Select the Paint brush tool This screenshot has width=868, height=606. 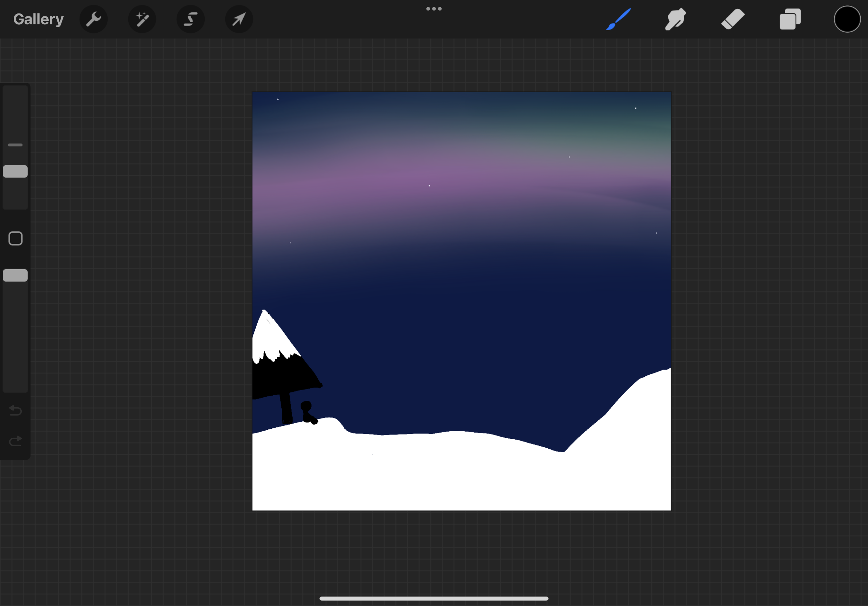point(618,19)
